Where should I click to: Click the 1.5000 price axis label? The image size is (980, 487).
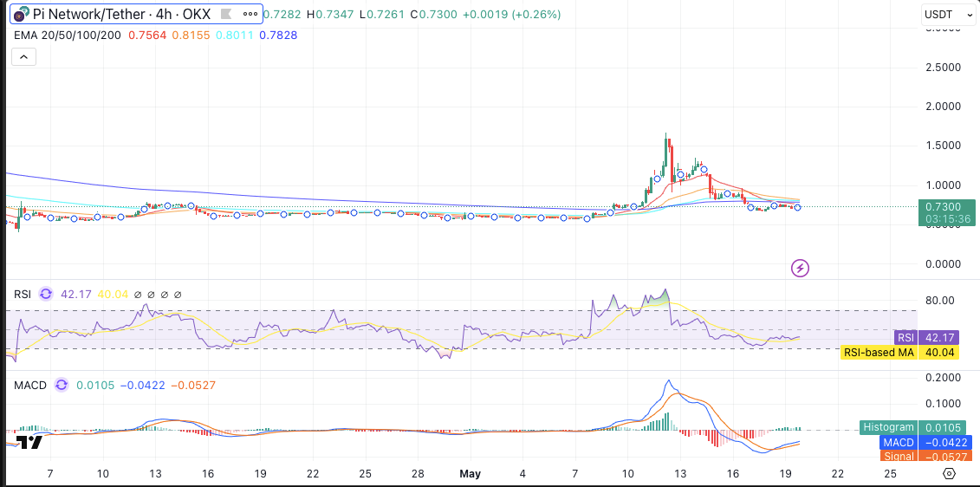[x=943, y=146]
